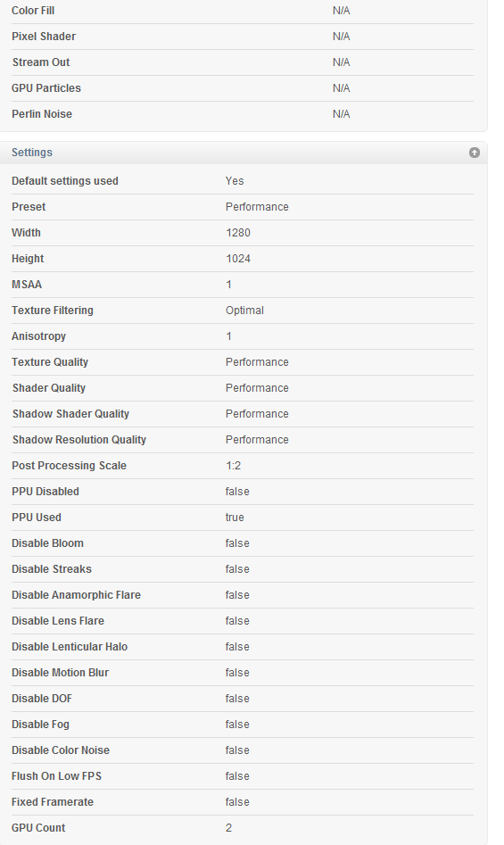The image size is (504, 845).
Task: Select the Disable Bloom row label
Action: [47, 543]
